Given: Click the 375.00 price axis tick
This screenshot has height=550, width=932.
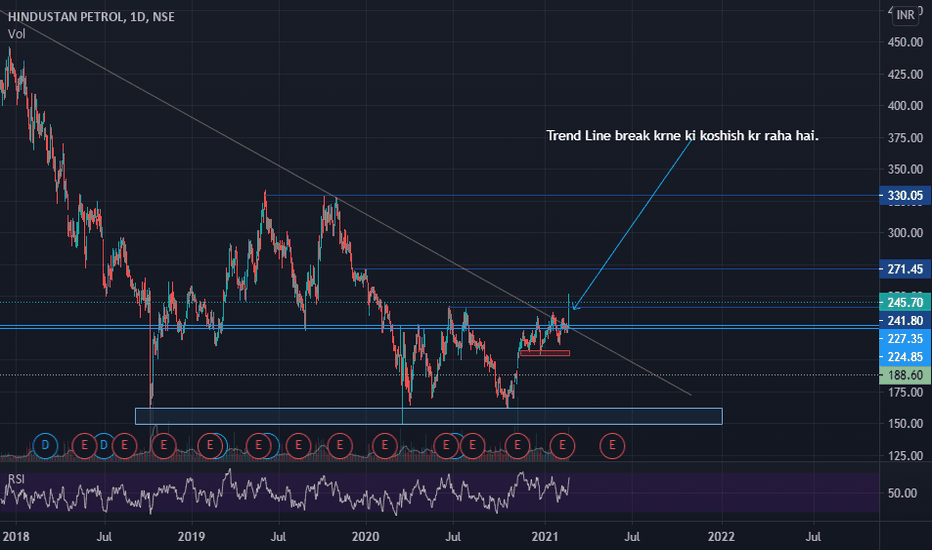Looking at the screenshot, I should [905, 138].
